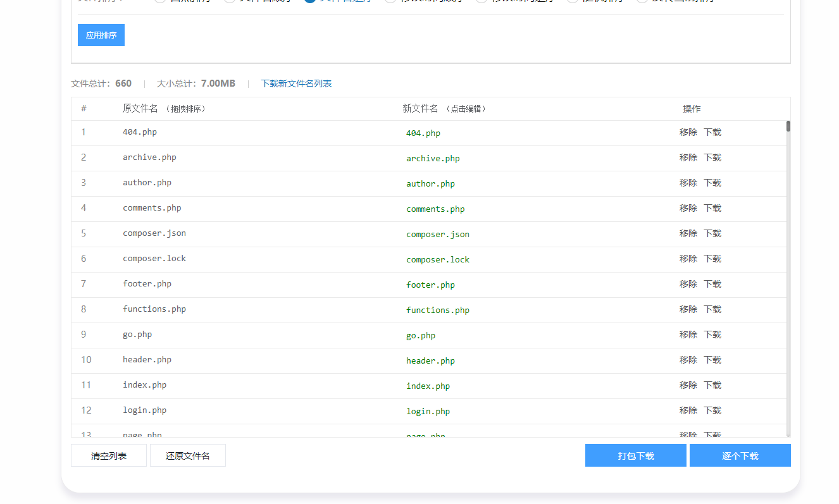Screen dimensions: 839x504
Task: Click the 应用排序 button
Action: [101, 35]
